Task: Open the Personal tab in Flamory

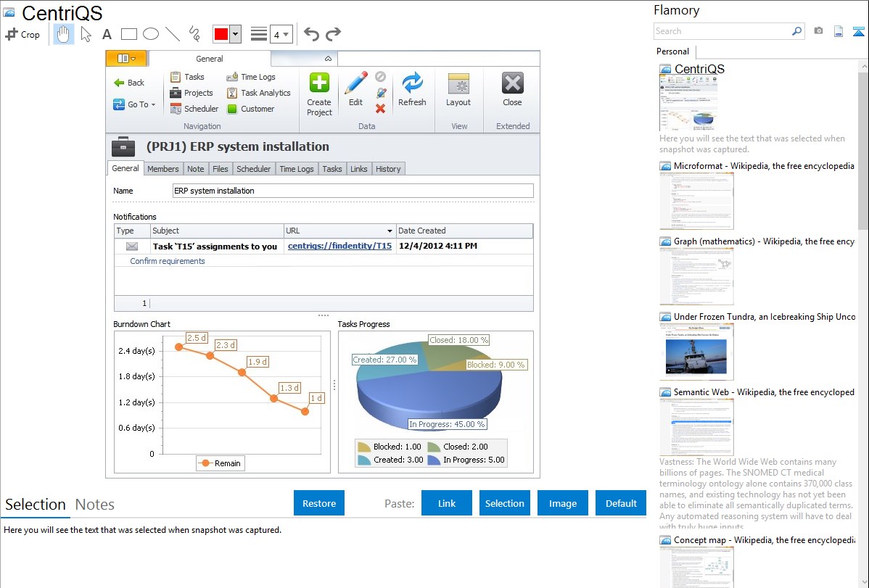Action: 673,51
